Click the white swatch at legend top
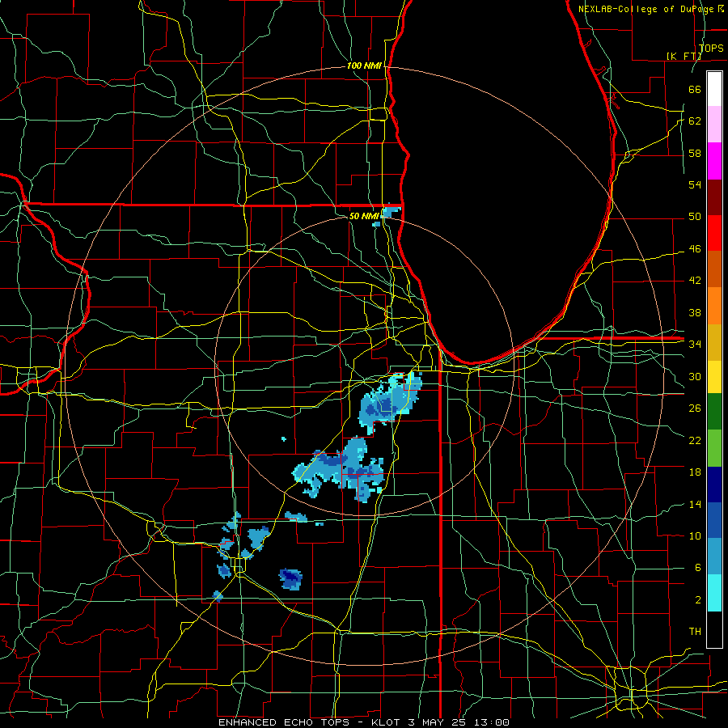This screenshot has width=728, height=728. coord(714,89)
